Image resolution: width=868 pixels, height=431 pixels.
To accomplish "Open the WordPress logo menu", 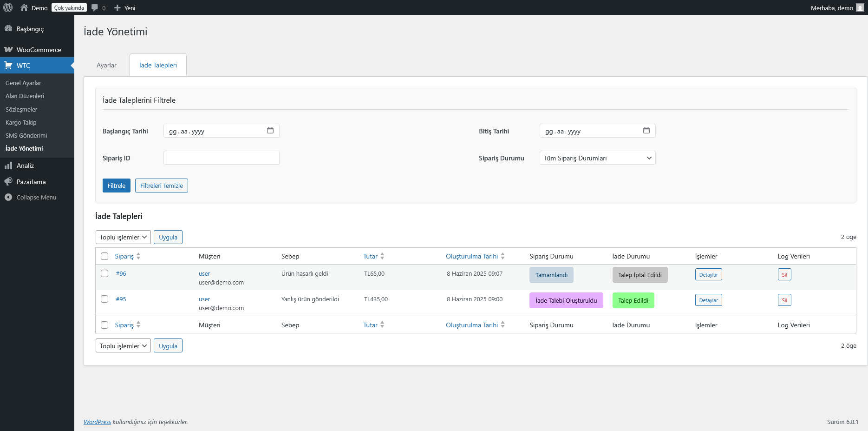I will click(x=8, y=7).
